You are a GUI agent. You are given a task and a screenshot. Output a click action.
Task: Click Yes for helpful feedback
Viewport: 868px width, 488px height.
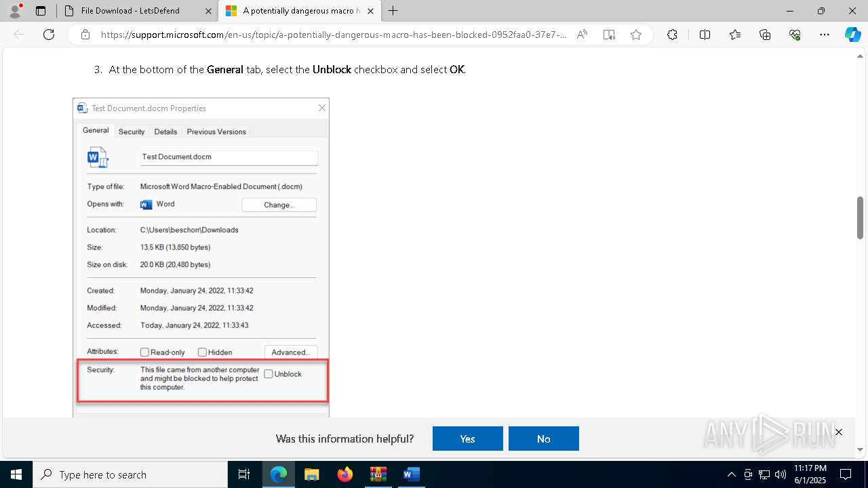tap(468, 439)
